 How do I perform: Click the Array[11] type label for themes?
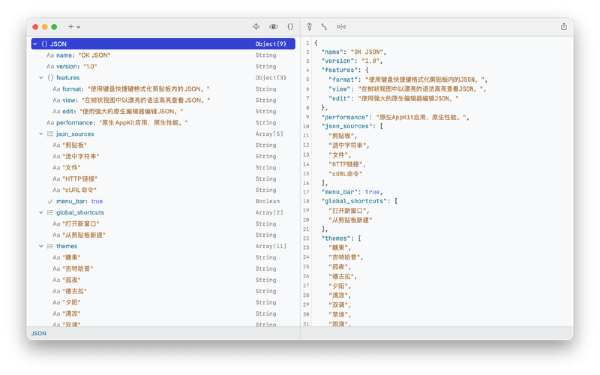(x=271, y=246)
